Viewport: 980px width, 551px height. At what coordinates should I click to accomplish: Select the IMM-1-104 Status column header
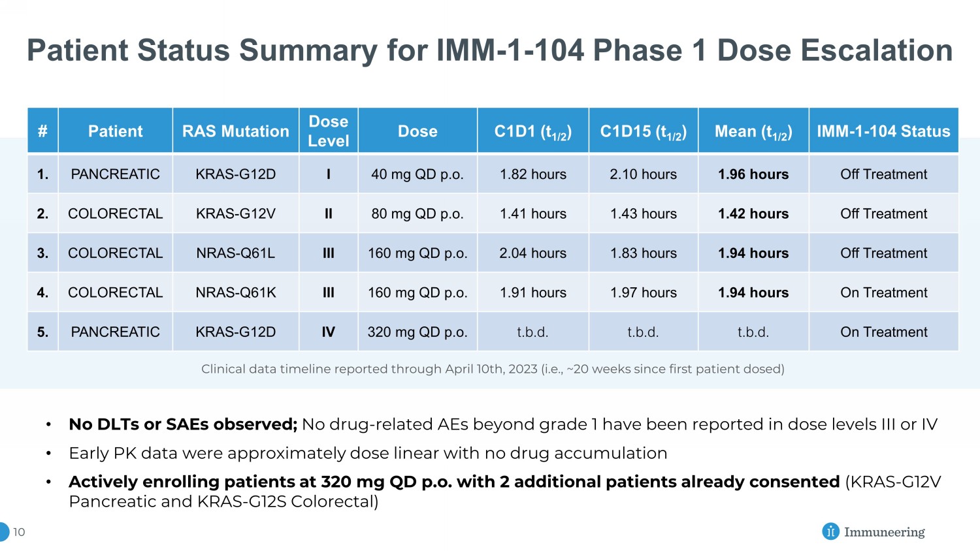coord(883,131)
